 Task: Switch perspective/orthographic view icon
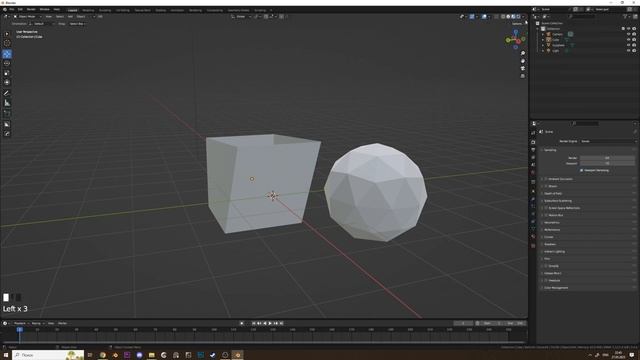click(522, 76)
